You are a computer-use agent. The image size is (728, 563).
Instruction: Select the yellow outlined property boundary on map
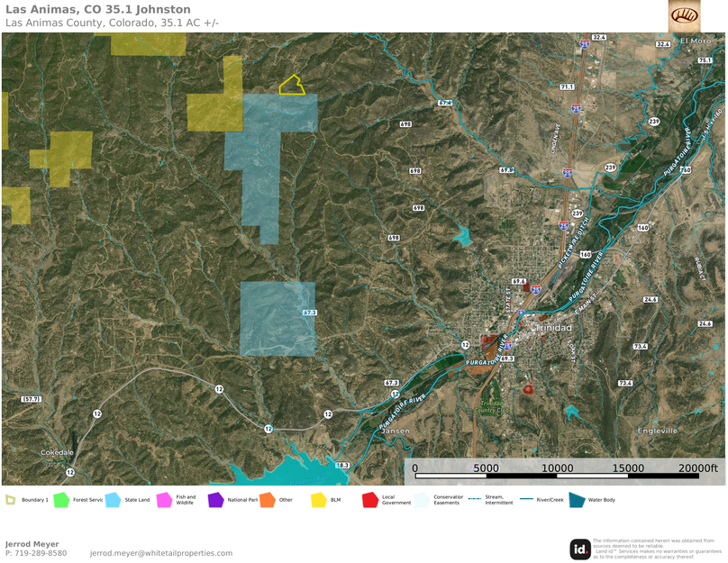click(291, 86)
